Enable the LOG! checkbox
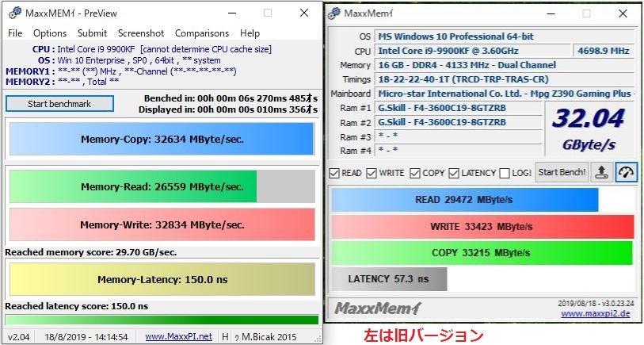The height and width of the screenshot is (345, 644). tap(505, 173)
